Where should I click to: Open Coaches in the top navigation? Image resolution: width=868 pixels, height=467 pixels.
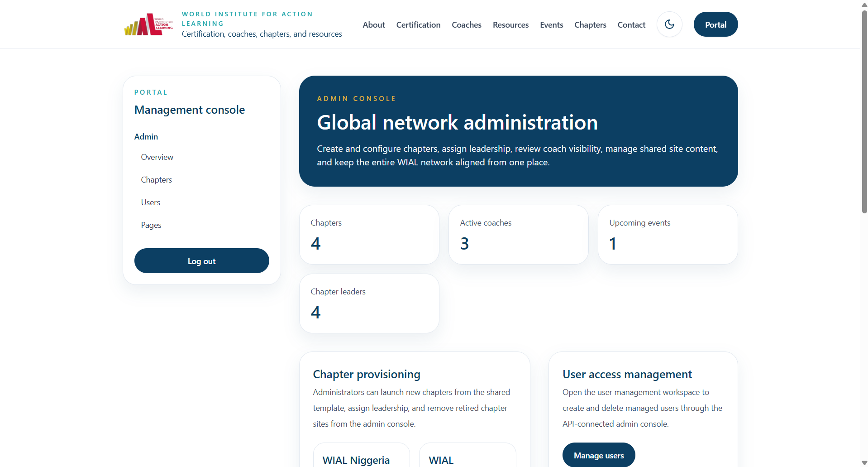coord(467,25)
